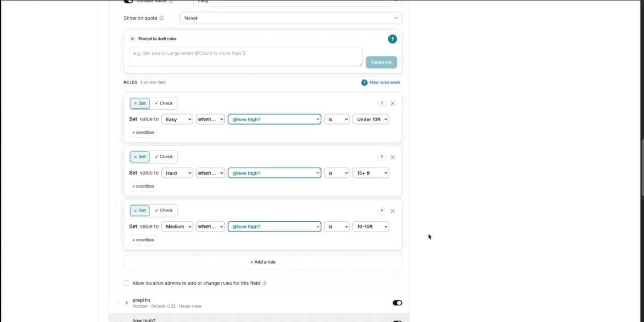Screen dimensions: 644x322
Task: Open the Medium value dropdown
Action: coord(177,227)
